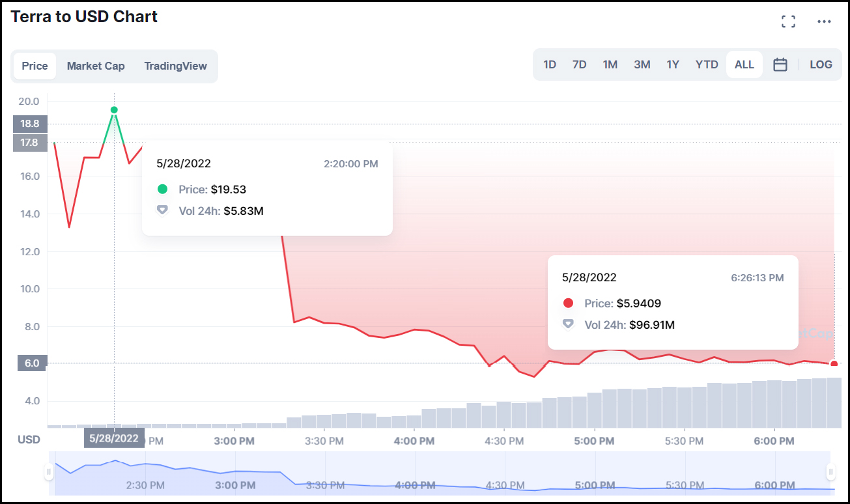This screenshot has width=850, height=504.
Task: Toggle the LOG scale button
Action: click(821, 64)
